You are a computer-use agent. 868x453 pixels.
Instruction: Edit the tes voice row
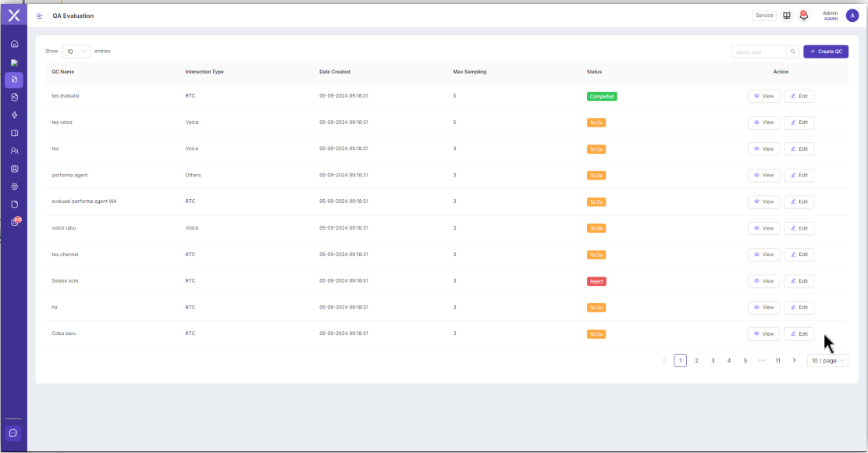point(799,123)
